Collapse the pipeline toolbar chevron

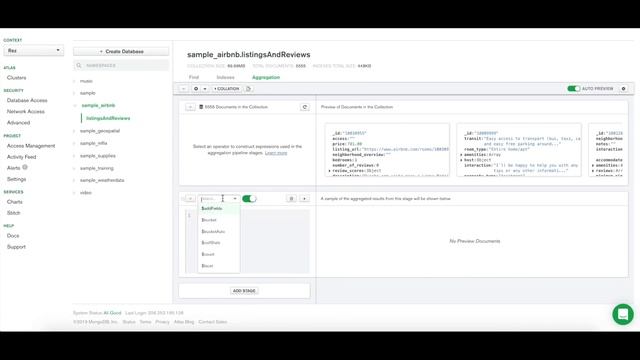[184, 89]
